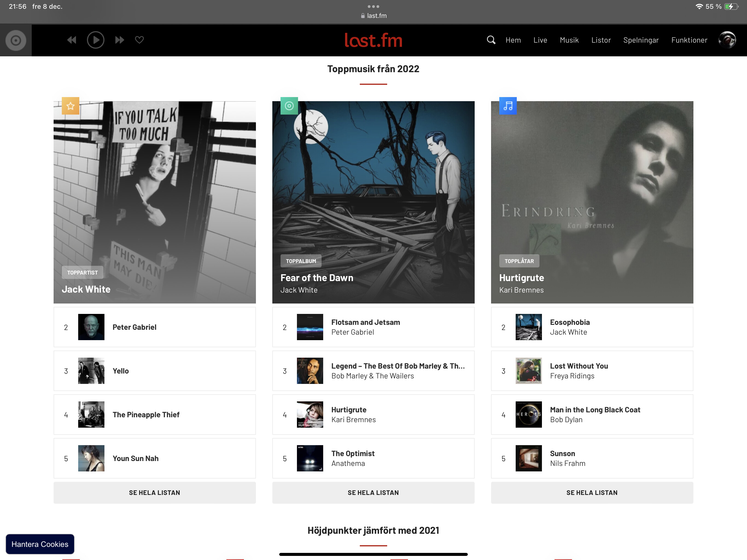Click the star icon on Jack White topartist
This screenshot has height=560, width=747.
71,106
